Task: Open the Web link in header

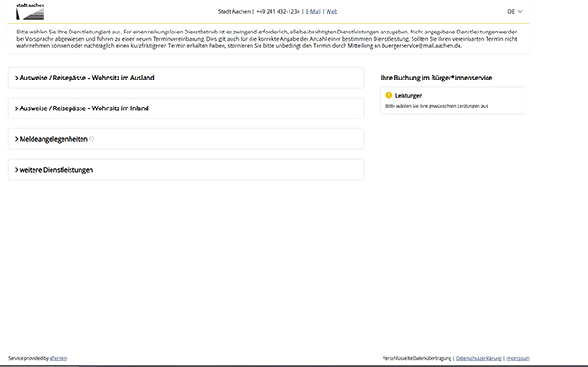Action: [332, 12]
